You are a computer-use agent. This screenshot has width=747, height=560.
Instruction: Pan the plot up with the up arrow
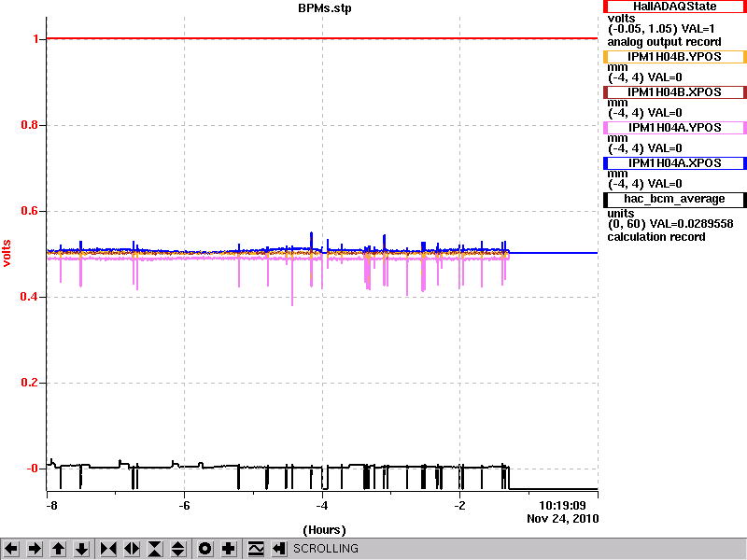tap(58, 549)
